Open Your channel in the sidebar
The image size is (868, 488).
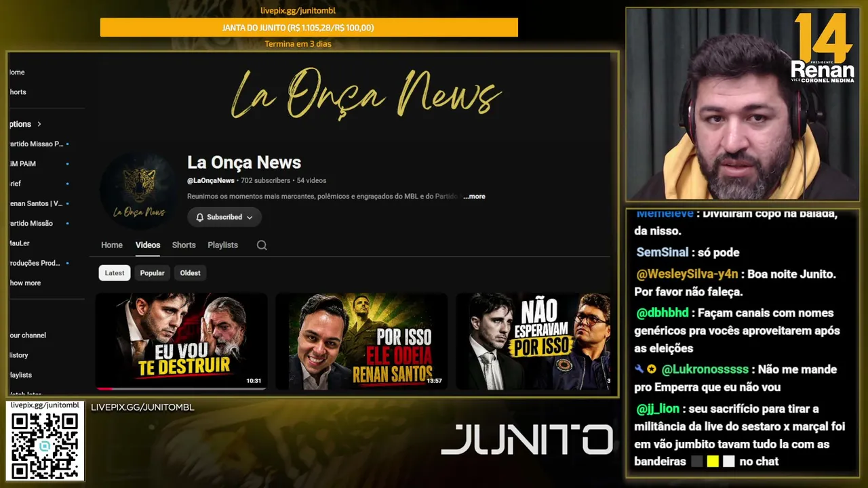point(28,335)
